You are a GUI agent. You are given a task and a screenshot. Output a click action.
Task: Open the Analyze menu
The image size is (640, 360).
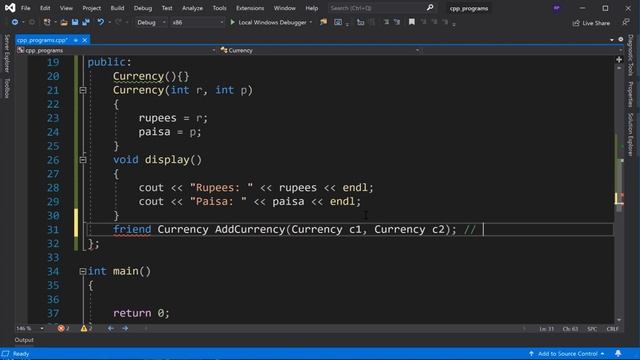[x=192, y=8]
